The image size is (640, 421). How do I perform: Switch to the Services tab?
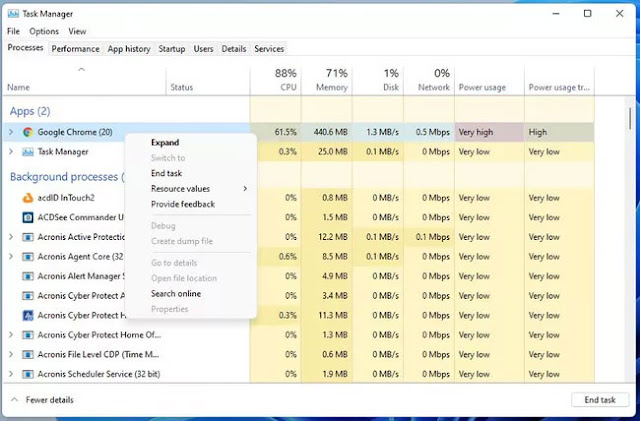click(269, 49)
